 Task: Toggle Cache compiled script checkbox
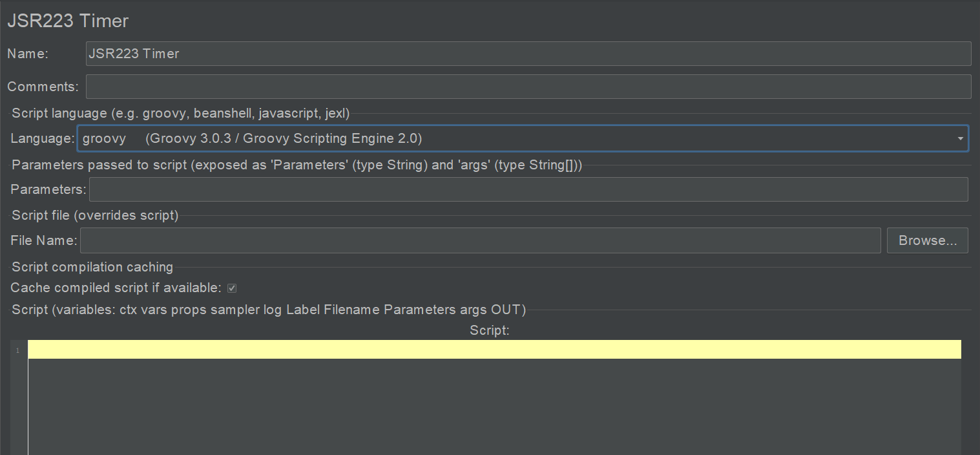click(232, 288)
